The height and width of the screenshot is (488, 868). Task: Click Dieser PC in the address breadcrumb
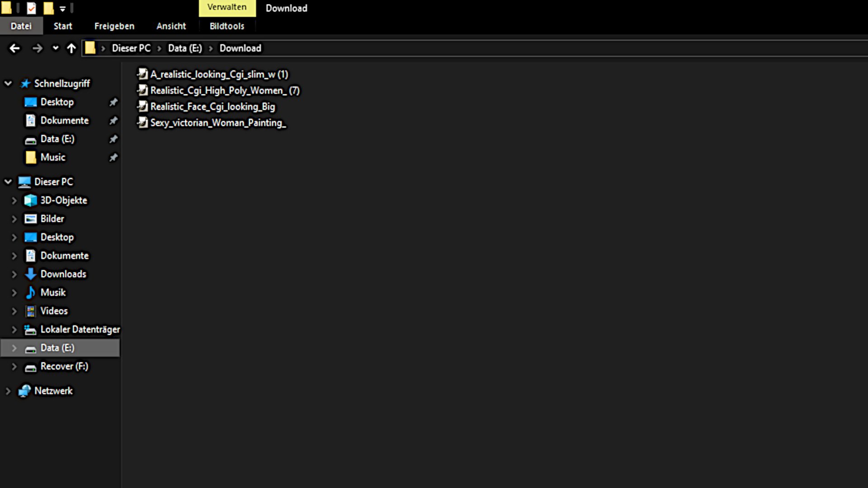click(x=131, y=48)
